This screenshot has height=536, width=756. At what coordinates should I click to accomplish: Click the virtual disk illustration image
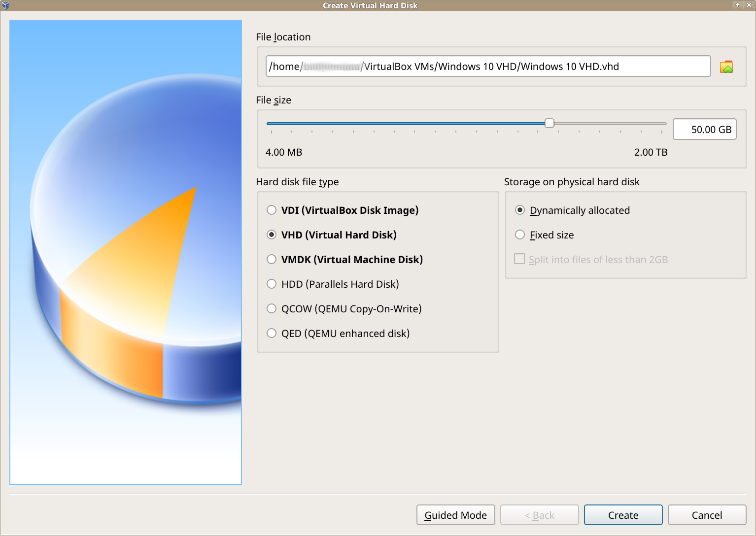coord(126,252)
